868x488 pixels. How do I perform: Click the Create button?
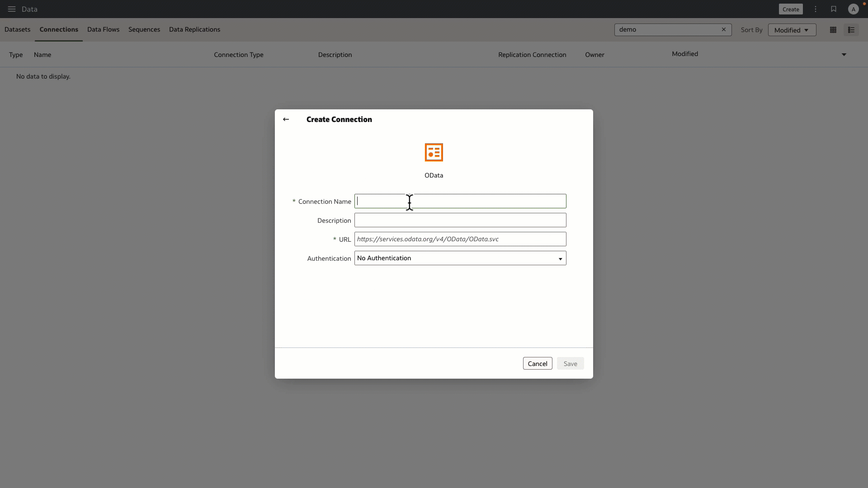click(x=791, y=9)
